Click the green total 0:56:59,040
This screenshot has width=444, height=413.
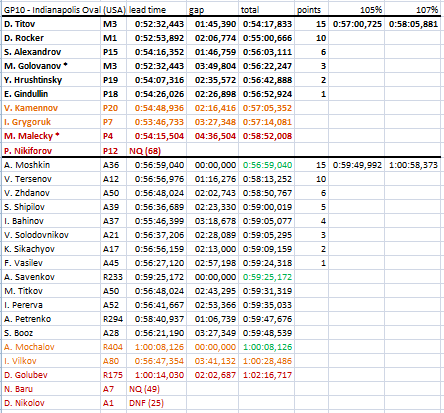click(x=267, y=165)
